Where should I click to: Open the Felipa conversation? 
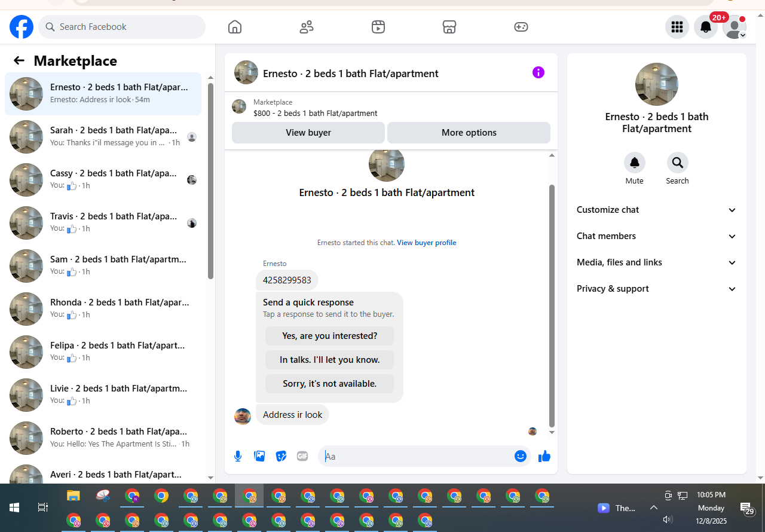103,352
